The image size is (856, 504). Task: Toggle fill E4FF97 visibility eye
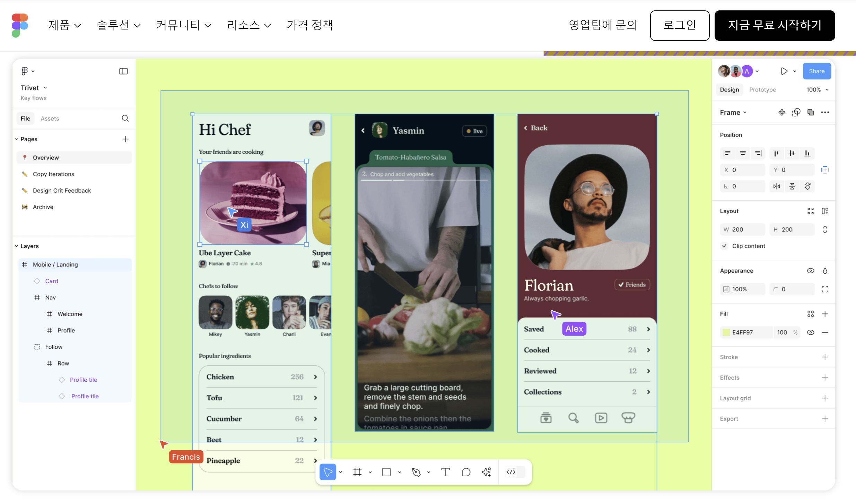(811, 332)
